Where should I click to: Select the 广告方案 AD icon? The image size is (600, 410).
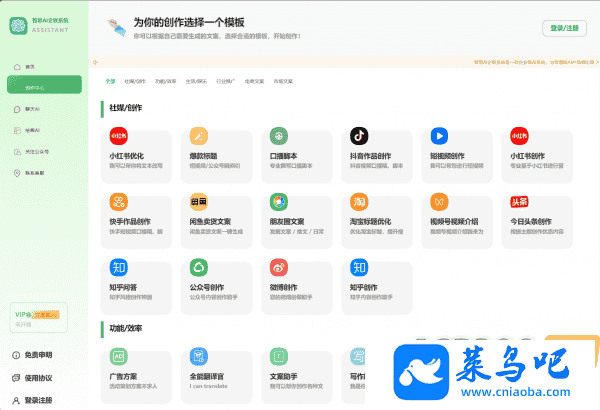point(119,356)
